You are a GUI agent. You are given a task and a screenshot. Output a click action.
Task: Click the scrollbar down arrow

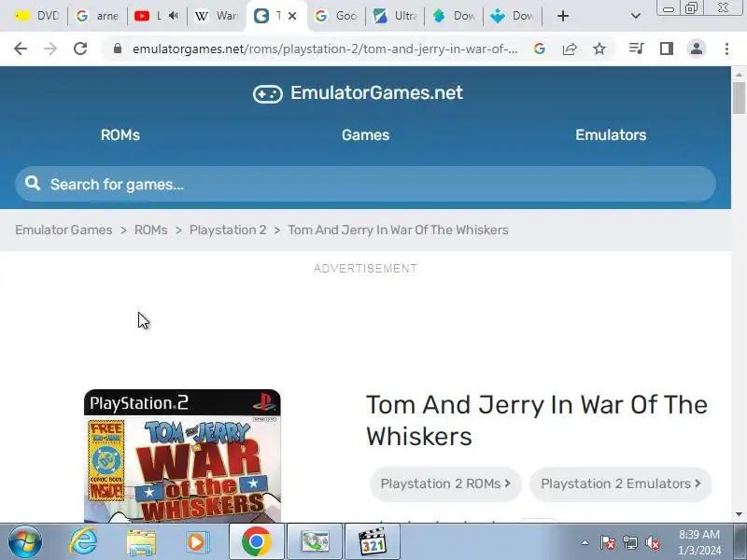[739, 514]
